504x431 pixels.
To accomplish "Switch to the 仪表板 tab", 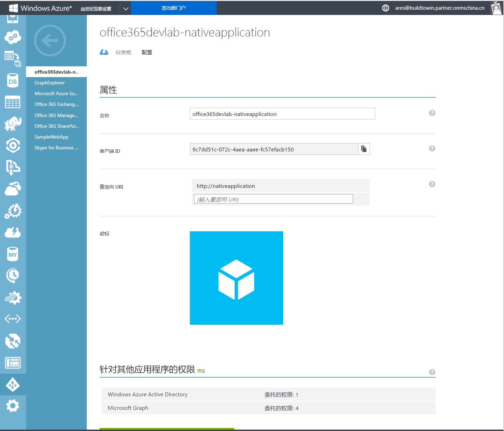I will tap(123, 52).
